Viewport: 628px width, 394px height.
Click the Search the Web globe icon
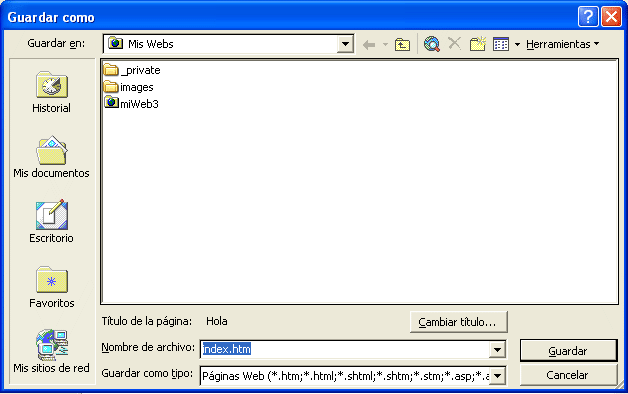tap(432, 44)
